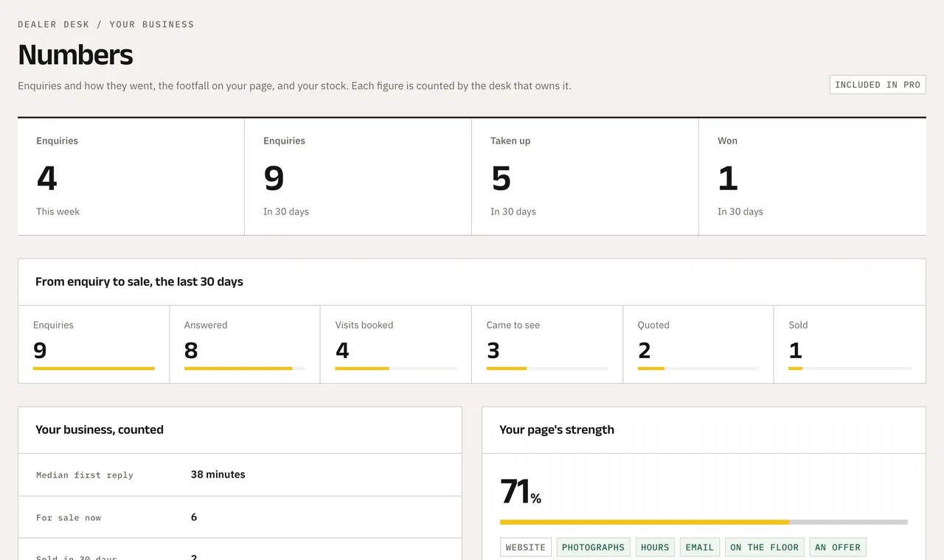Click the Quoted funnel step
The width and height of the screenshot is (944, 560).
coord(698,344)
